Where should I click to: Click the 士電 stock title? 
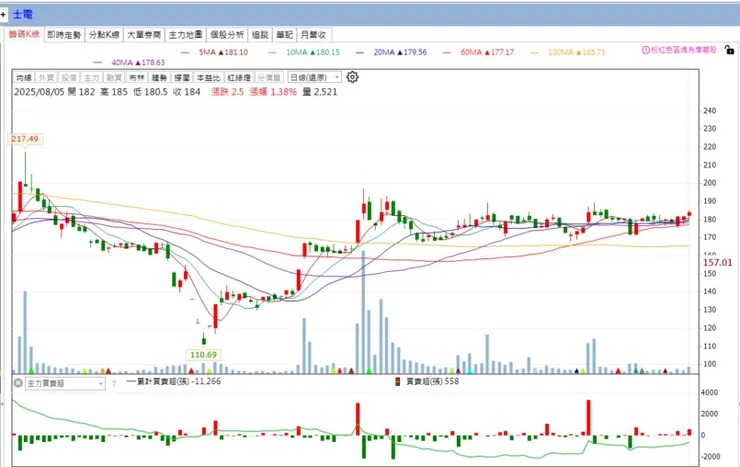click(23, 15)
